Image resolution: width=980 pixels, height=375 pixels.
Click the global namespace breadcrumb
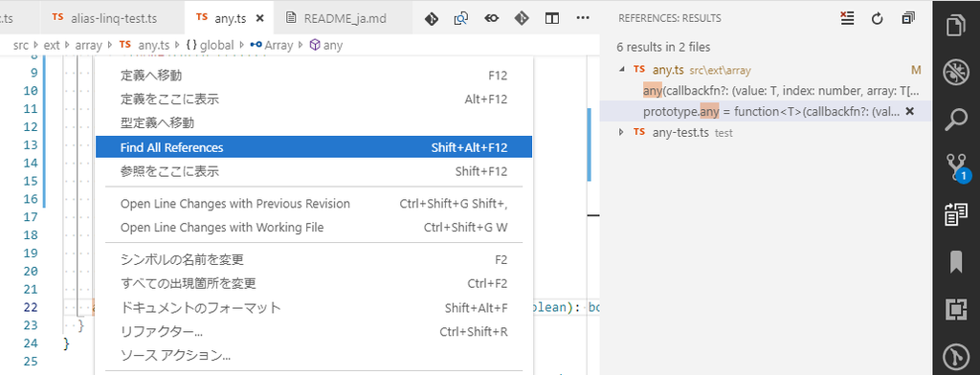[x=210, y=45]
